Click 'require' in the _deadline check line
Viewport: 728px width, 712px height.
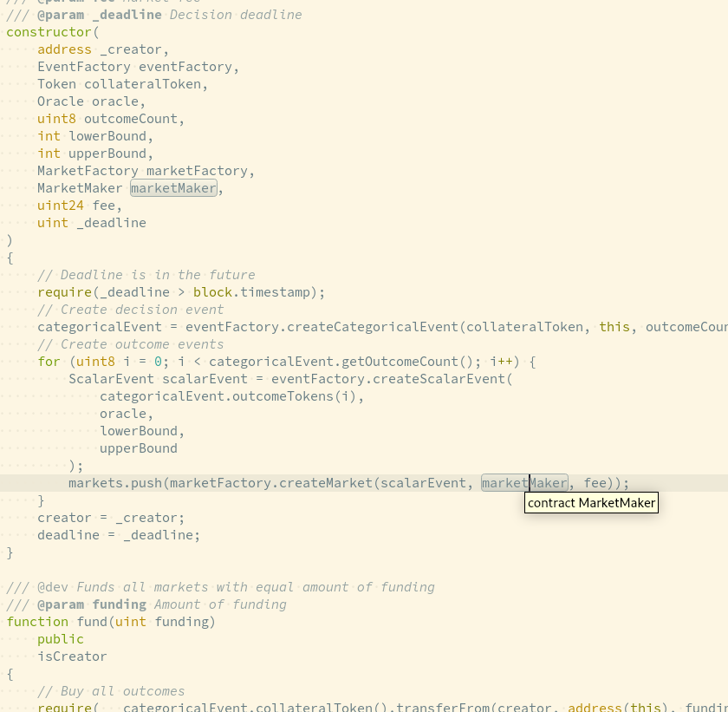coord(64,292)
